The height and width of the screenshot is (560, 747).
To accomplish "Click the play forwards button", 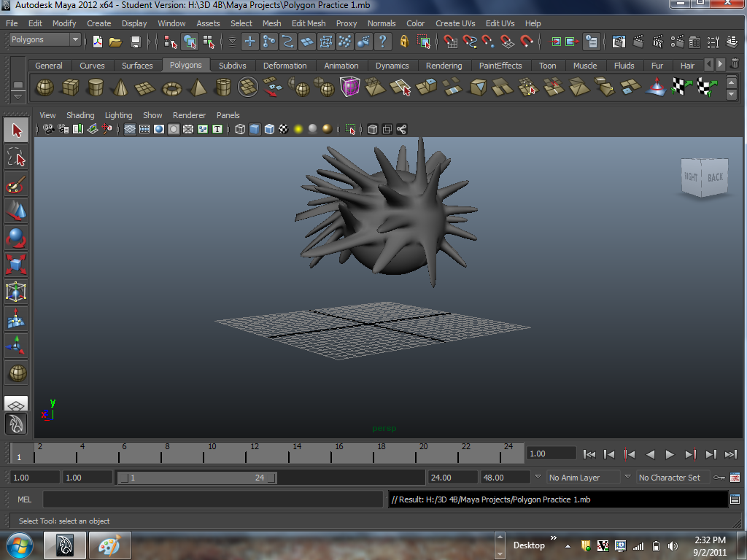I will click(670, 454).
